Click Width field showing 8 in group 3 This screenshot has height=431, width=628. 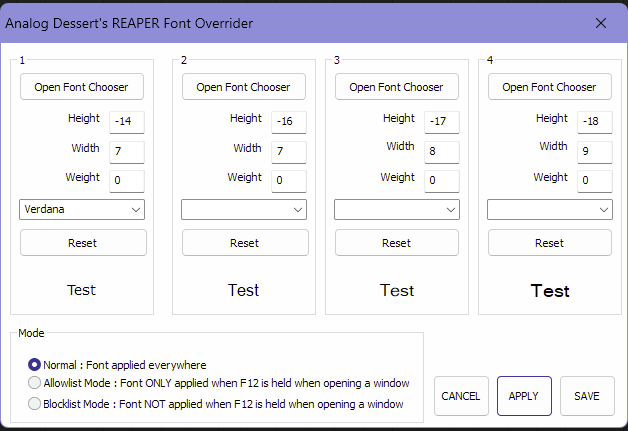click(442, 152)
